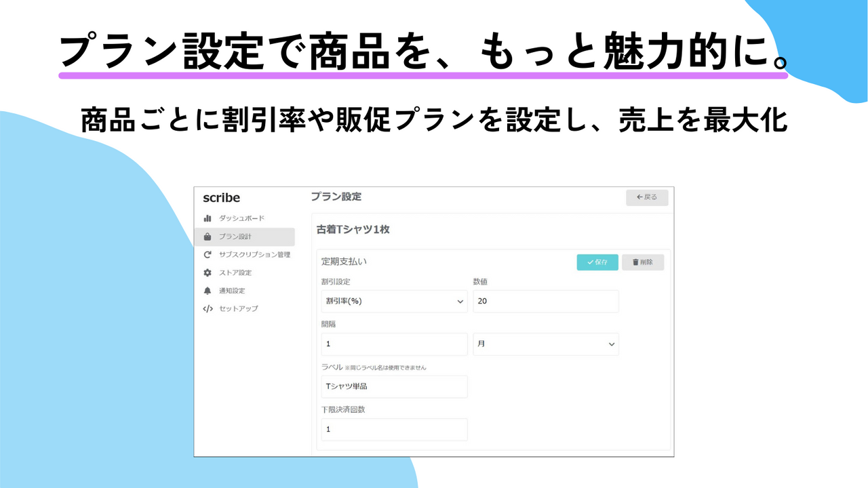Select the code icon beside セットアップ
Viewport: 868px width, 488px height.
coord(208,308)
